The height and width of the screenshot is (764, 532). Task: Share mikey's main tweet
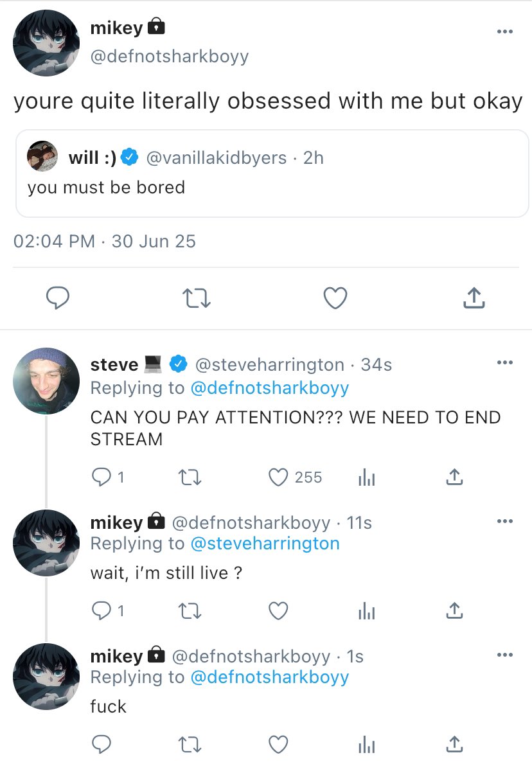click(x=472, y=298)
